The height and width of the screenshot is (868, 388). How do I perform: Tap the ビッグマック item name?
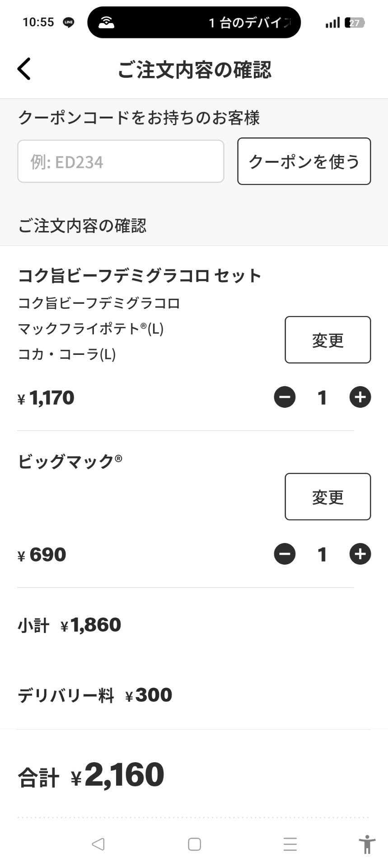(x=70, y=461)
